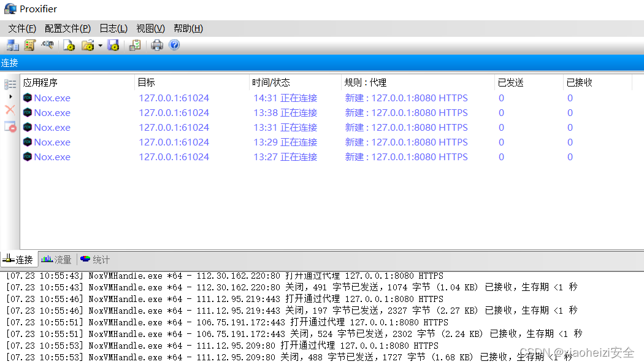Screen dimensions: 644x364
Task: Open the 视图(V) menu
Action: (x=151, y=28)
